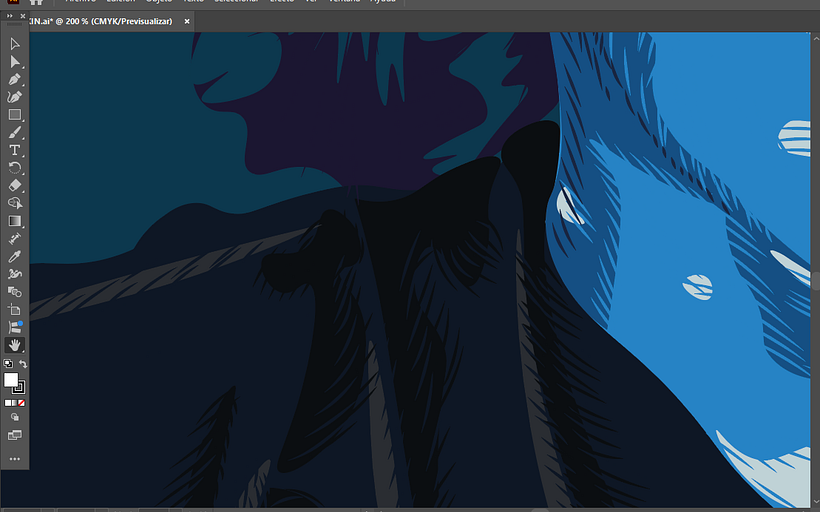Pick the Paintbrush tool
The height and width of the screenshot is (512, 820).
click(15, 132)
